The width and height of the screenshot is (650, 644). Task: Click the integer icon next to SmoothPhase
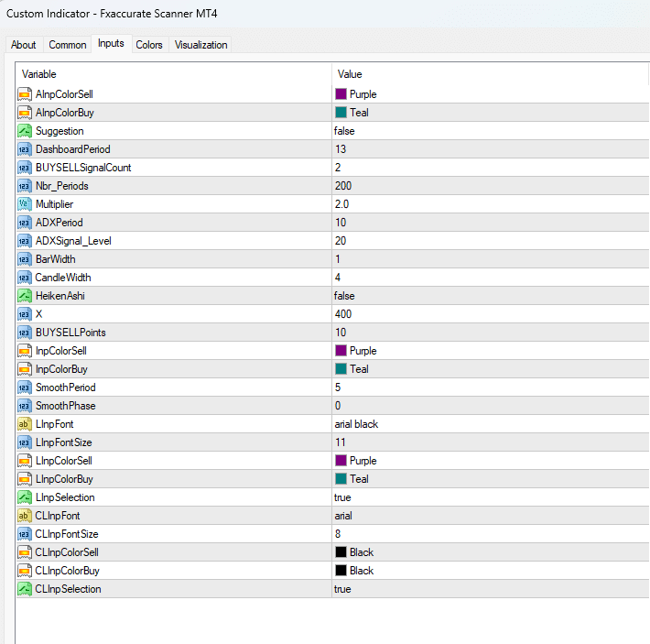tap(25, 406)
